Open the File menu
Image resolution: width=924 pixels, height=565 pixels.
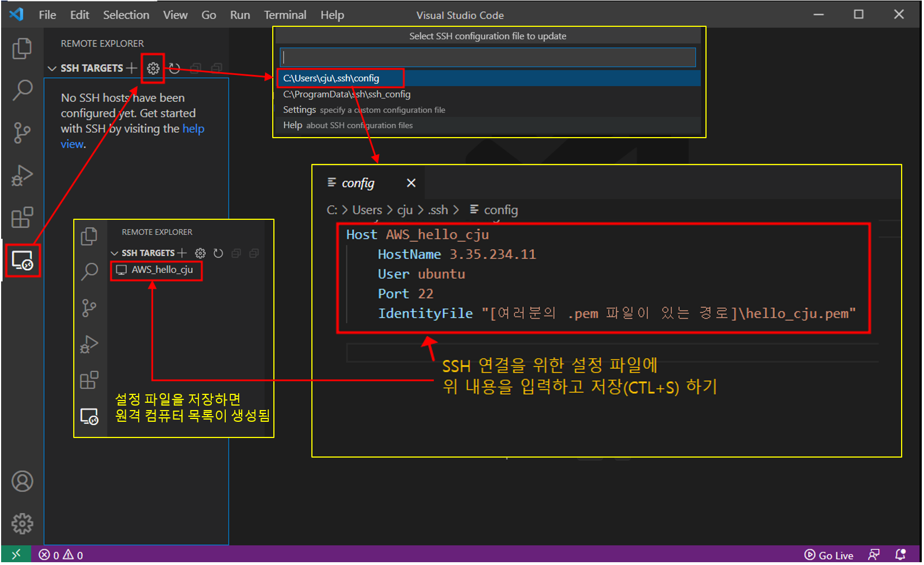pyautogui.click(x=48, y=15)
